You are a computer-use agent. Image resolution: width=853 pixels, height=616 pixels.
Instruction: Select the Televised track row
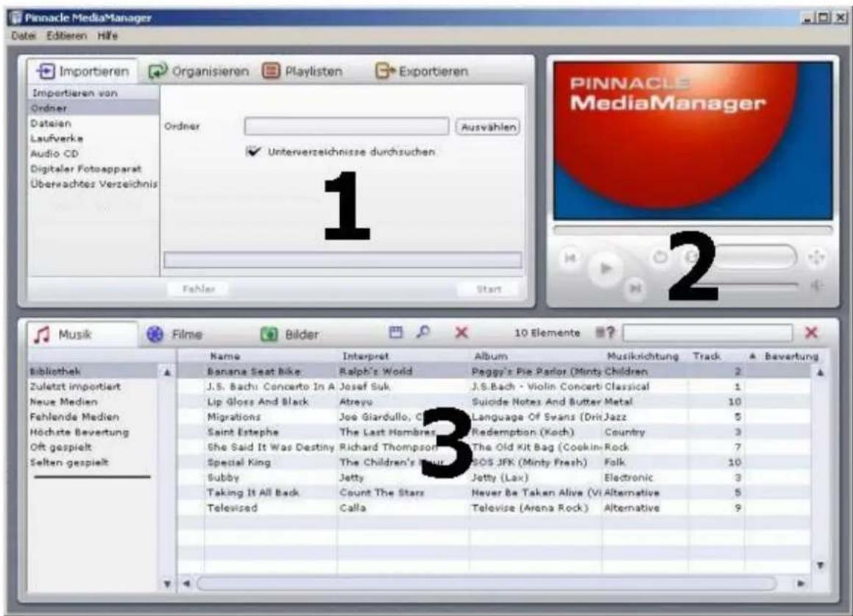click(494, 509)
